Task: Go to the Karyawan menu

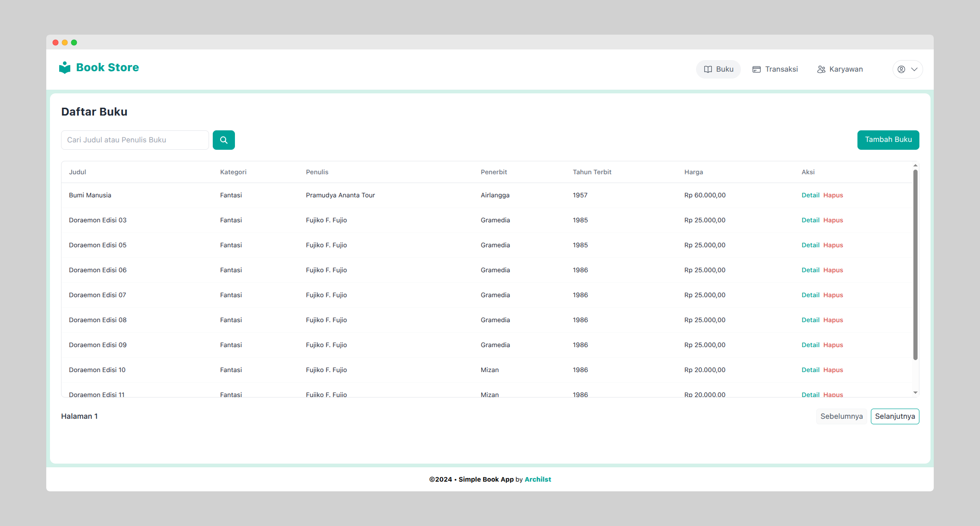Action: click(840, 69)
